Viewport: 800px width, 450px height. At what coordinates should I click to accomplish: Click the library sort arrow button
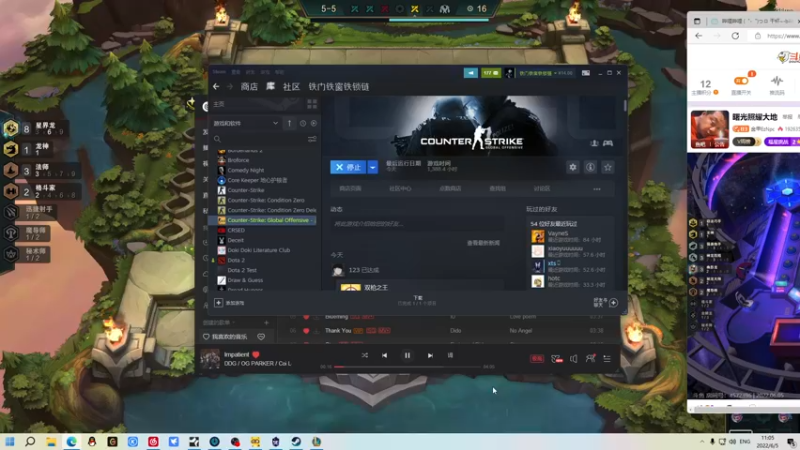pyautogui.click(x=289, y=123)
